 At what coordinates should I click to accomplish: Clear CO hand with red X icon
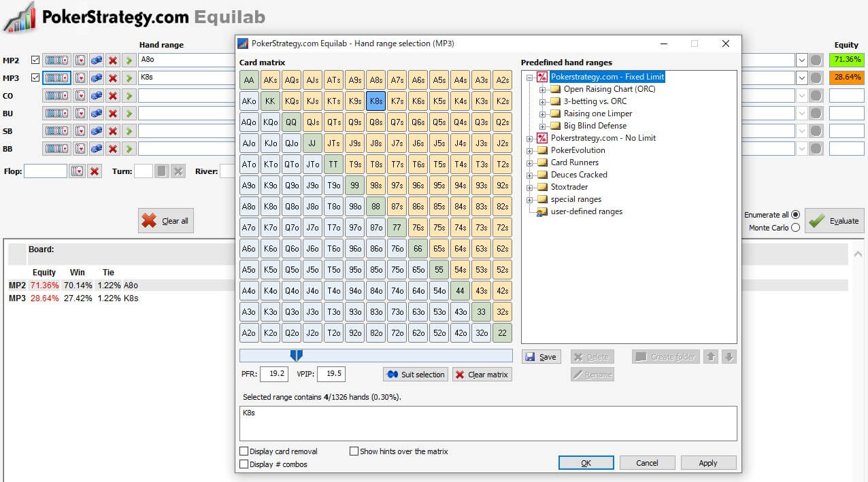coord(113,96)
